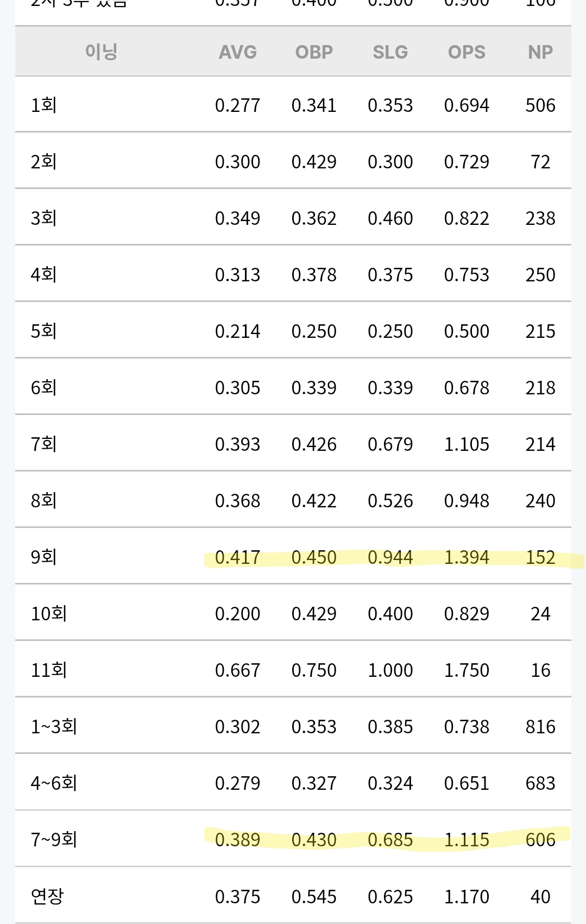Click the OBP column header
Viewport: 586px width, 924px height.
pos(314,52)
